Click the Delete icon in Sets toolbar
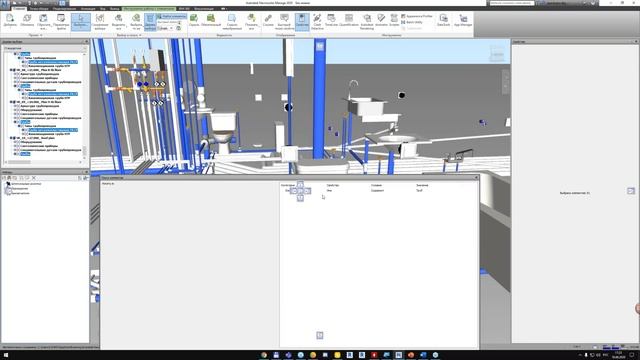 click(33, 178)
